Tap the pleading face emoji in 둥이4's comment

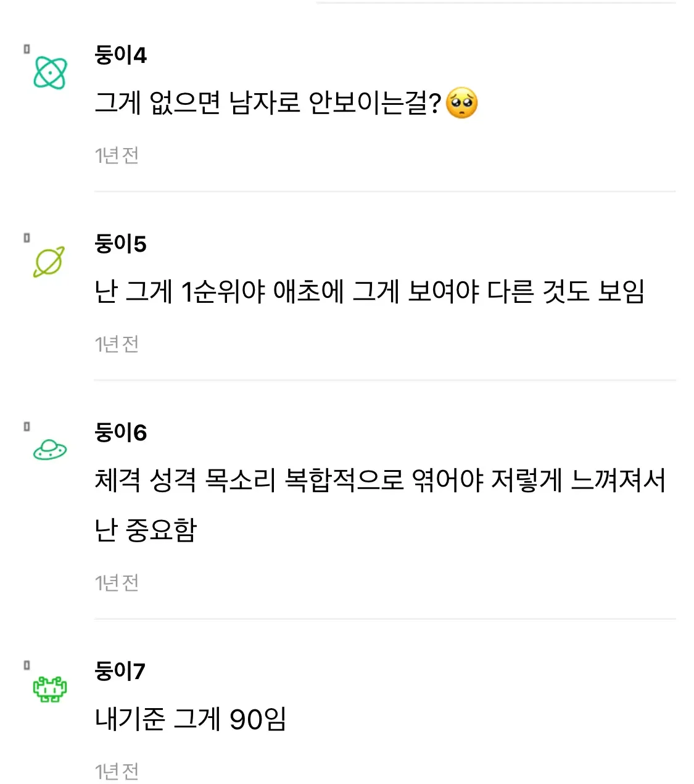tap(462, 103)
